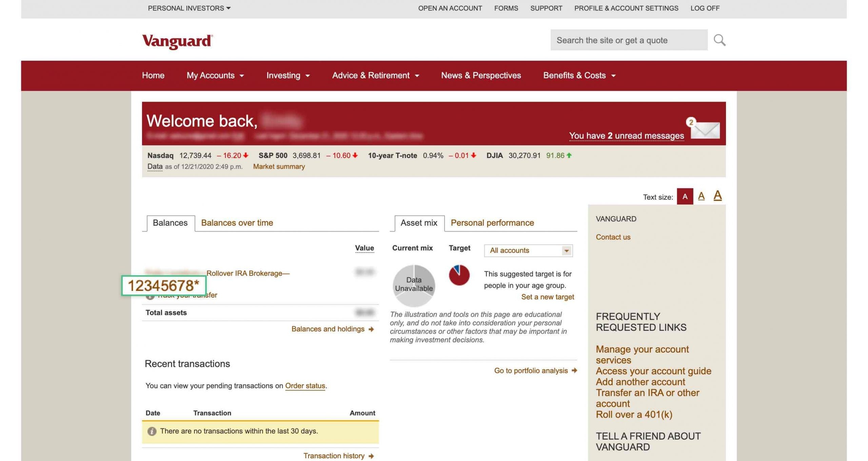Screen dimensions: 868x461
Task: Click the Vanguard logo icon
Action: pos(177,40)
